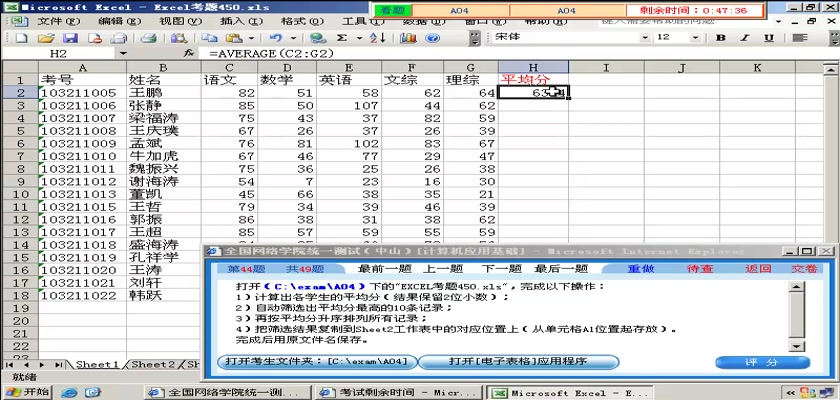Click the Excel Help question mark icon
This screenshot has height=400, width=840.
(x=432, y=38)
